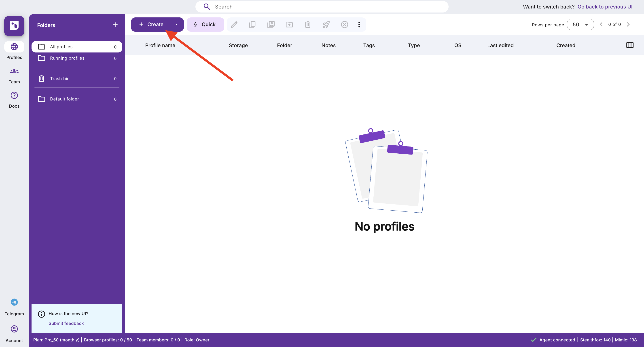Screen dimensions: 644x347
Task: Click the edit pencil toolbar icon
Action: (234, 25)
